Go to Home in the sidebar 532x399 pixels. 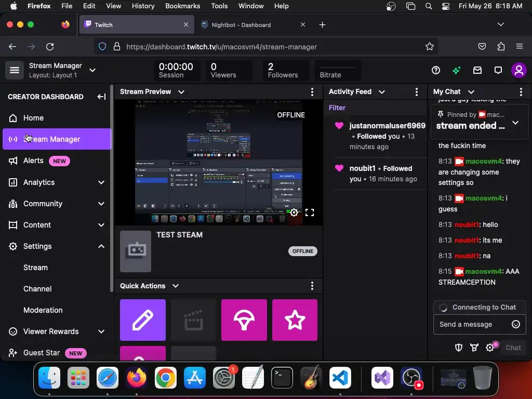click(x=57, y=118)
